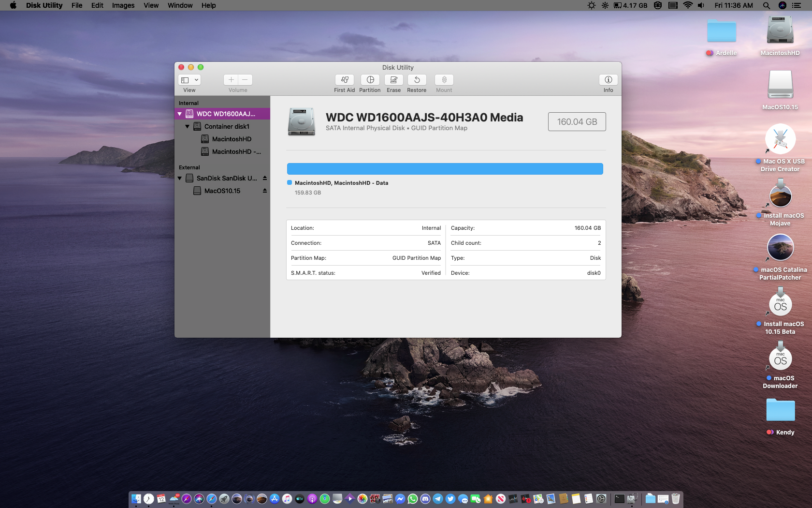The height and width of the screenshot is (508, 812).
Task: Open the Window menu
Action: (180, 5)
